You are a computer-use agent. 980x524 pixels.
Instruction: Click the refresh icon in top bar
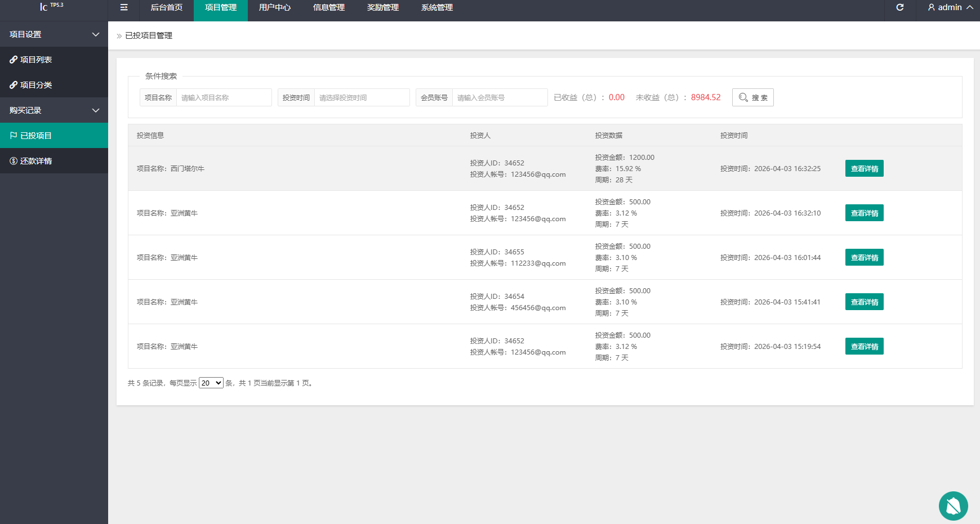pyautogui.click(x=899, y=7)
